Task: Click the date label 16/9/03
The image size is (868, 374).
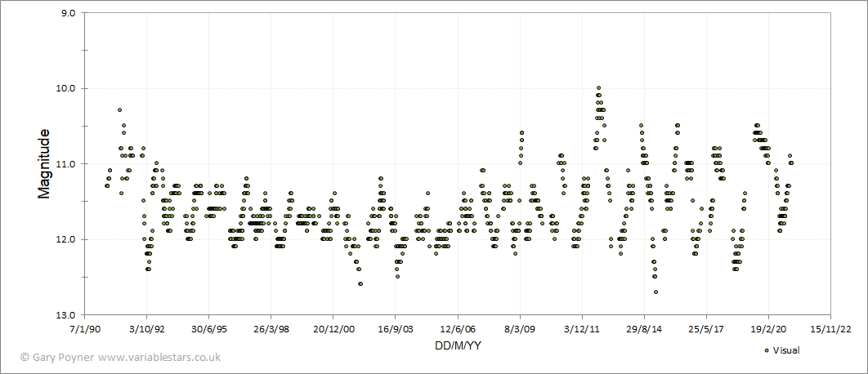Action: (396, 328)
